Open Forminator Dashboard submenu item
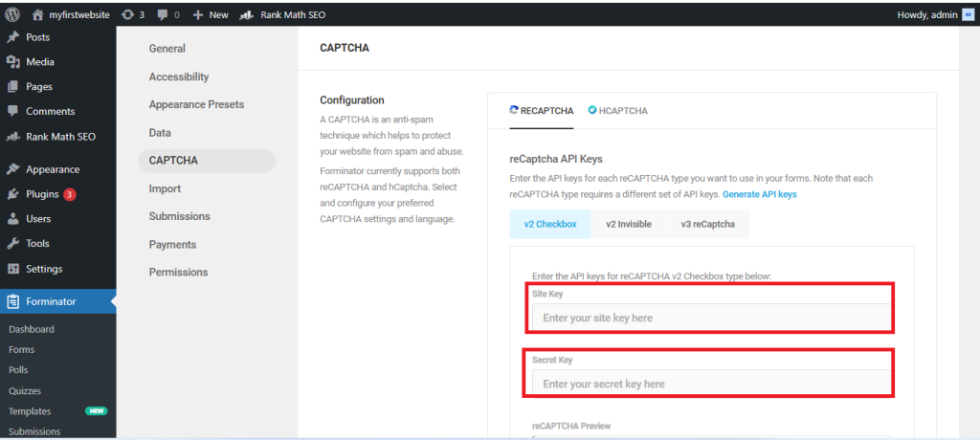 pyautogui.click(x=32, y=329)
